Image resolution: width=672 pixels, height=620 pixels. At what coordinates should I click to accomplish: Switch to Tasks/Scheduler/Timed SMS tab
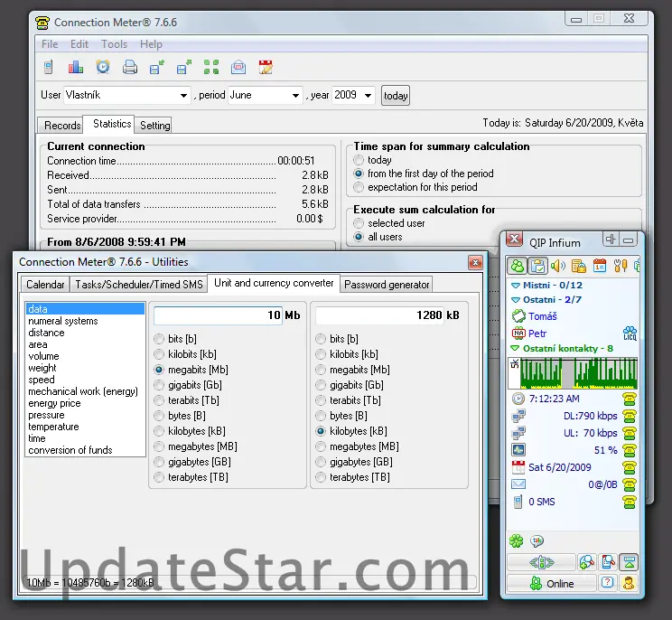[x=139, y=285]
